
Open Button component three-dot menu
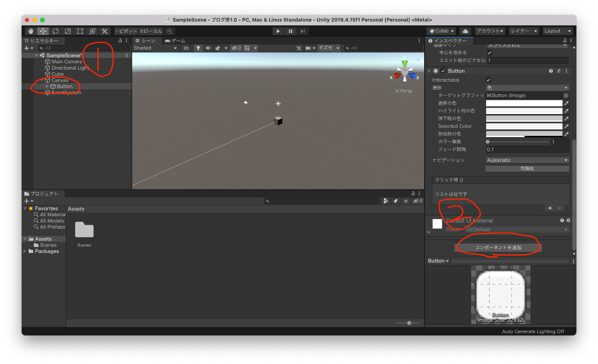click(566, 71)
